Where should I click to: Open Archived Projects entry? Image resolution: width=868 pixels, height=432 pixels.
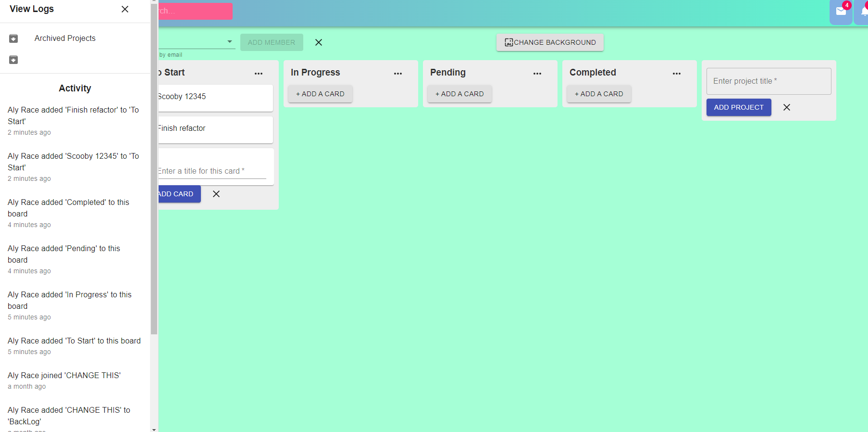tap(65, 38)
